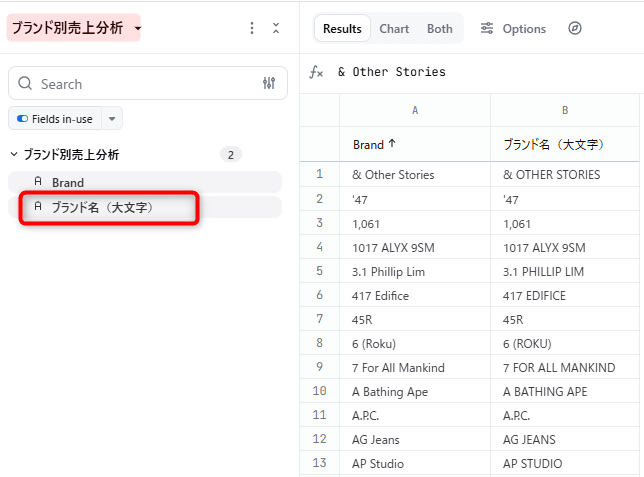Image resolution: width=644 pixels, height=477 pixels.
Task: Select row number 1
Action: [x=320, y=174]
